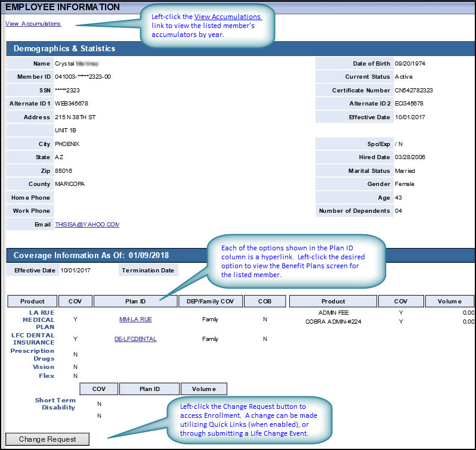Click the Termination Date field label
The image size is (476, 450).
(x=148, y=271)
